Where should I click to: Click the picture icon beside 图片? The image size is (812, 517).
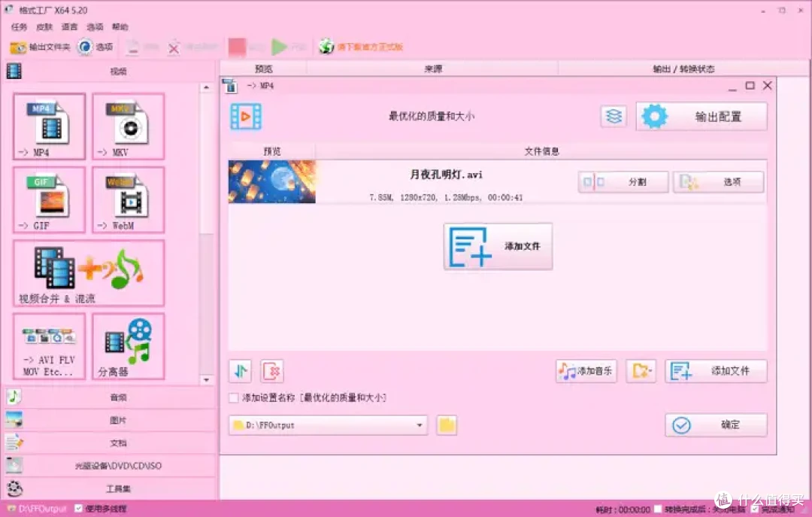coord(14,420)
